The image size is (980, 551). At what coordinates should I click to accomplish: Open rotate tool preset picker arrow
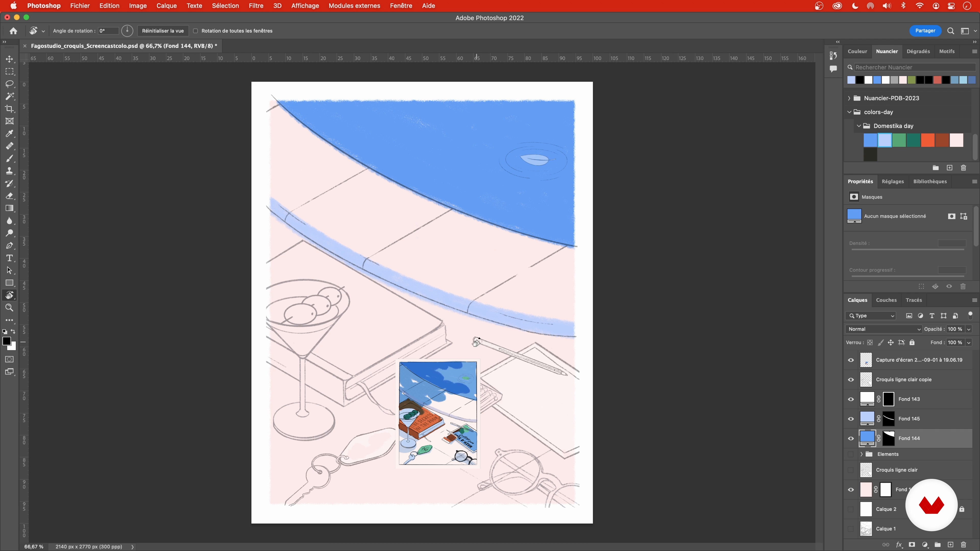tap(43, 31)
